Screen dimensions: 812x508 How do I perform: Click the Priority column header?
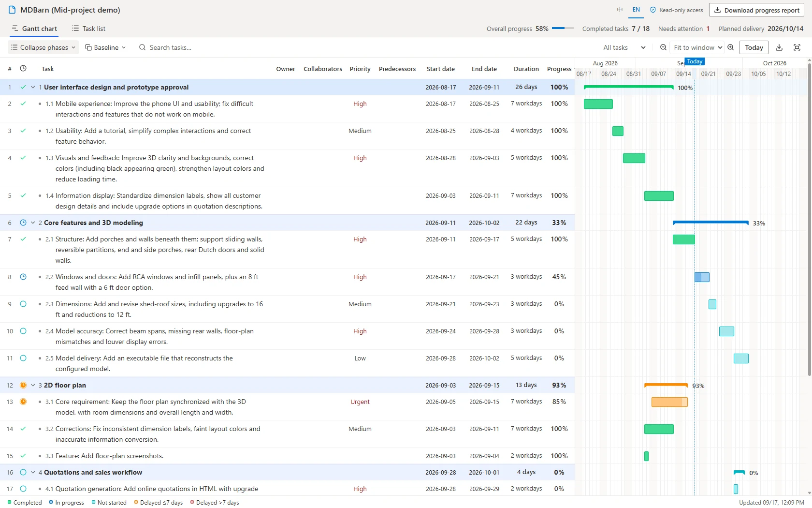[x=360, y=69]
